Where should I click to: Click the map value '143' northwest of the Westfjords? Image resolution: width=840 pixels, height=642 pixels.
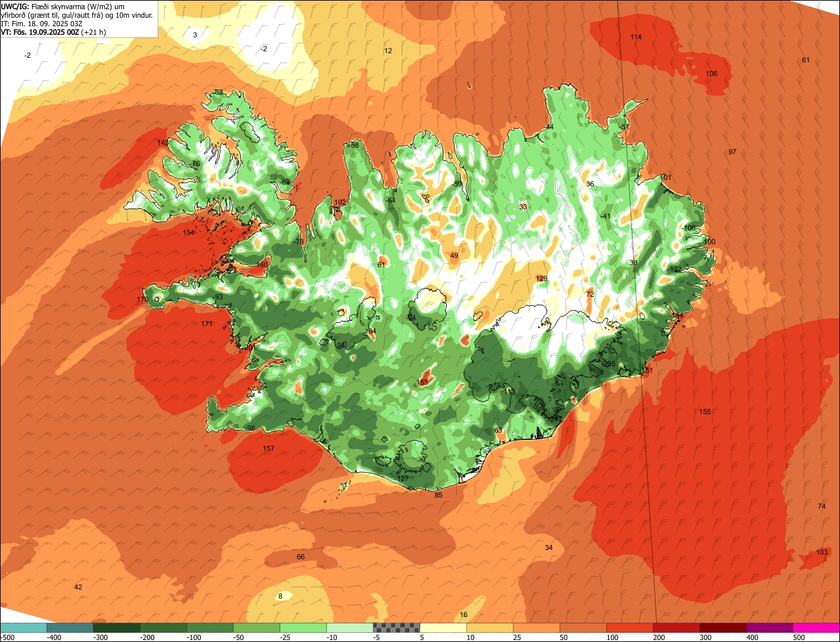pyautogui.click(x=163, y=142)
